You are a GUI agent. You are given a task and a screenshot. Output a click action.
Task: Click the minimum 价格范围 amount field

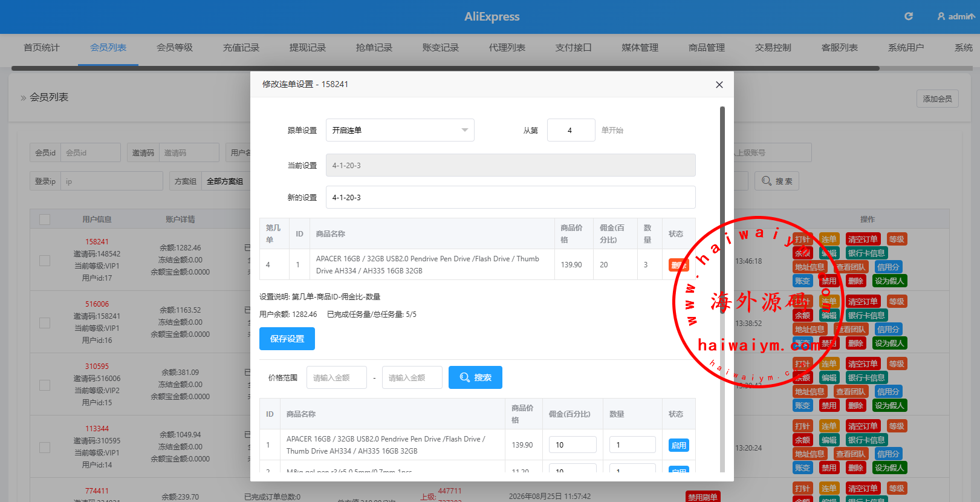337,377
